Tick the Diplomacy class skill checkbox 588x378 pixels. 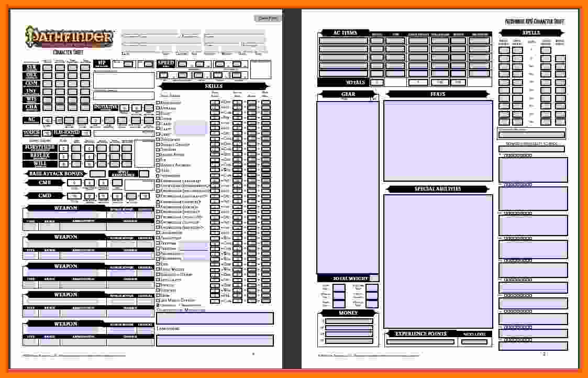coord(158,139)
